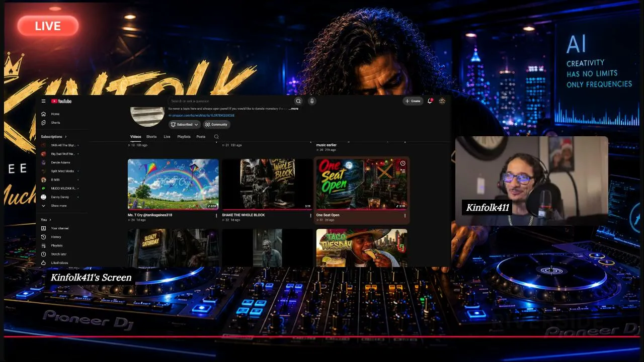Screen dimensions: 644x362
Task: Click the Community button
Action: [x=216, y=124]
